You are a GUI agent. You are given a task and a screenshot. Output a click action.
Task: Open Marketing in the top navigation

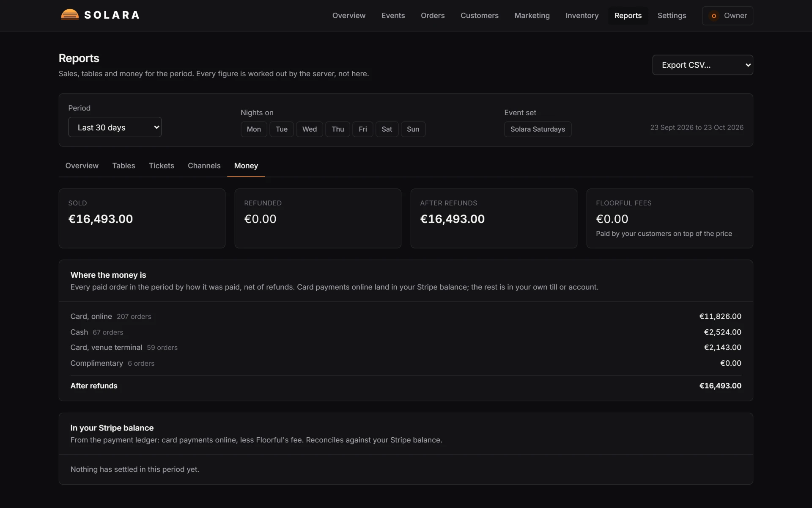(x=532, y=16)
